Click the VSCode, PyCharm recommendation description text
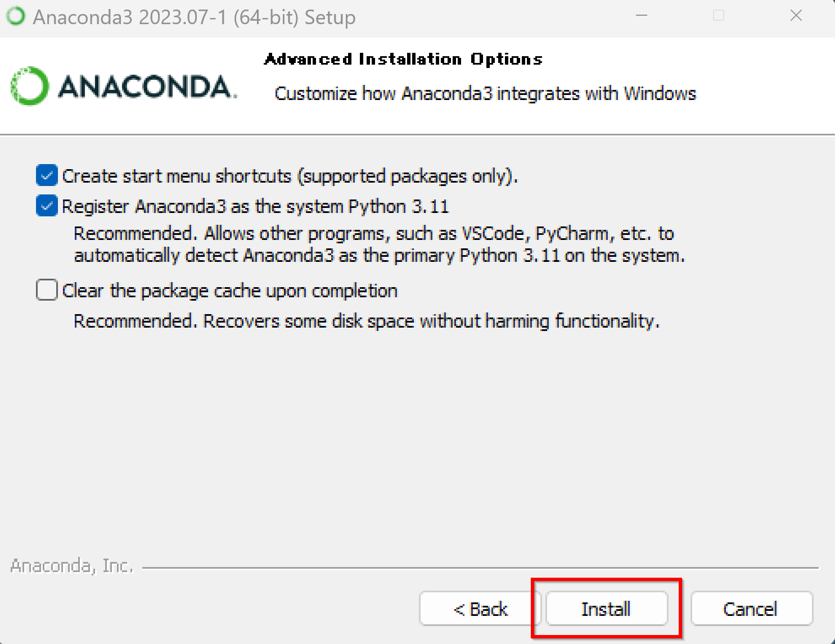835x644 pixels. [380, 244]
